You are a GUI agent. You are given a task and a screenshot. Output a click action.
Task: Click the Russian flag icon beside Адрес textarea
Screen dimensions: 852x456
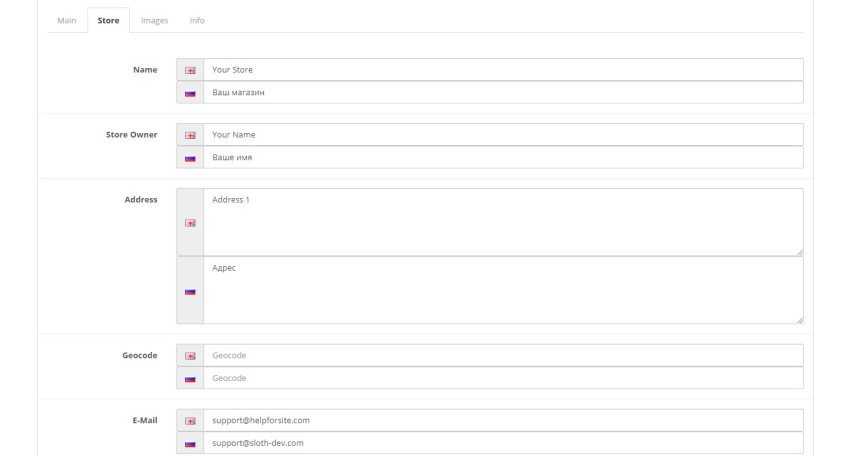click(190, 292)
